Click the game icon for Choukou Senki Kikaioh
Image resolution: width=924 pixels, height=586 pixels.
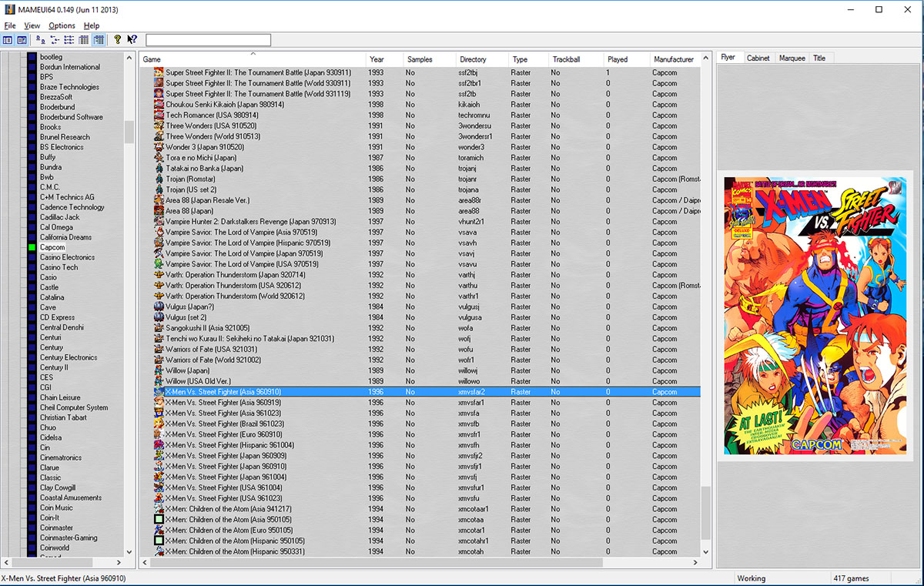[159, 104]
